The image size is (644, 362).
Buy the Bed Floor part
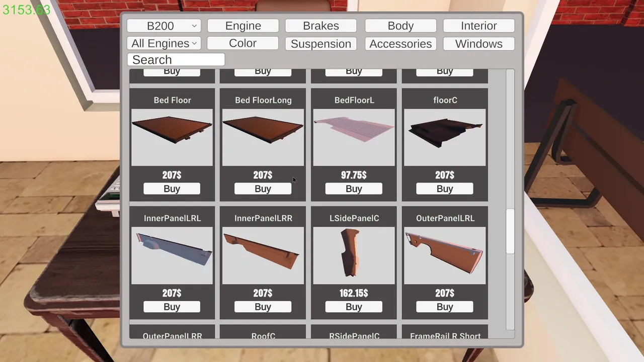point(172,189)
